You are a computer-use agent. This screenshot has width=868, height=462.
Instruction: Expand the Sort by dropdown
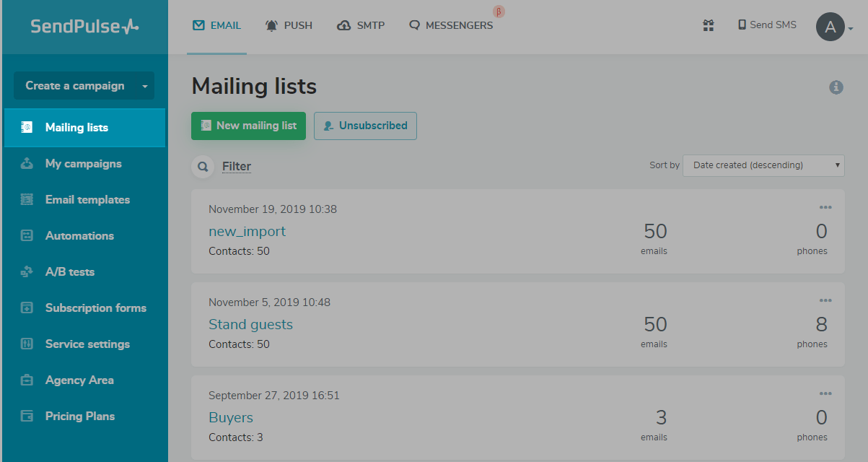click(763, 165)
